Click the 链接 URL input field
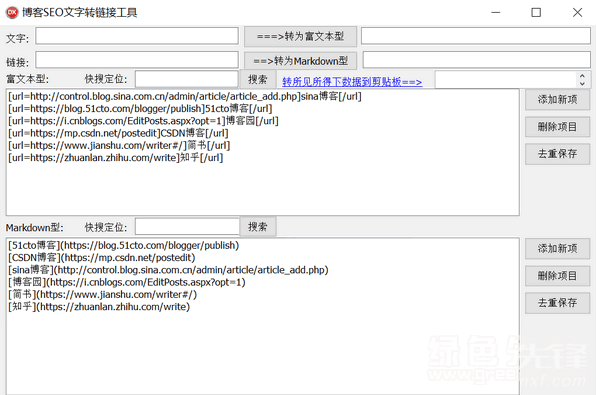Viewport: 597px width, 395px height. pyautogui.click(x=137, y=60)
